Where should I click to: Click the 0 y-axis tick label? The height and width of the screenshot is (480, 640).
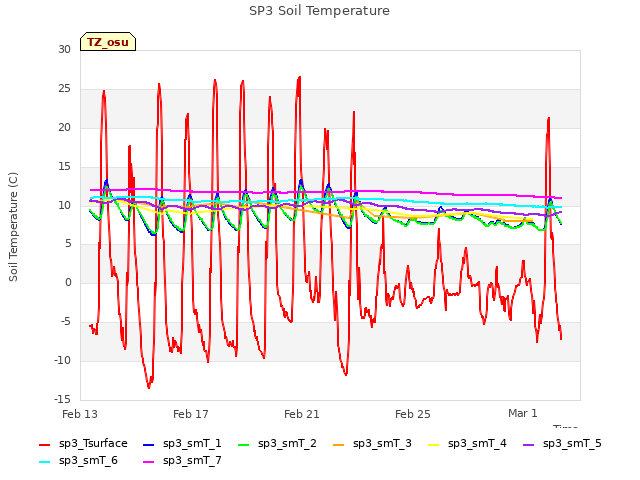pos(68,282)
